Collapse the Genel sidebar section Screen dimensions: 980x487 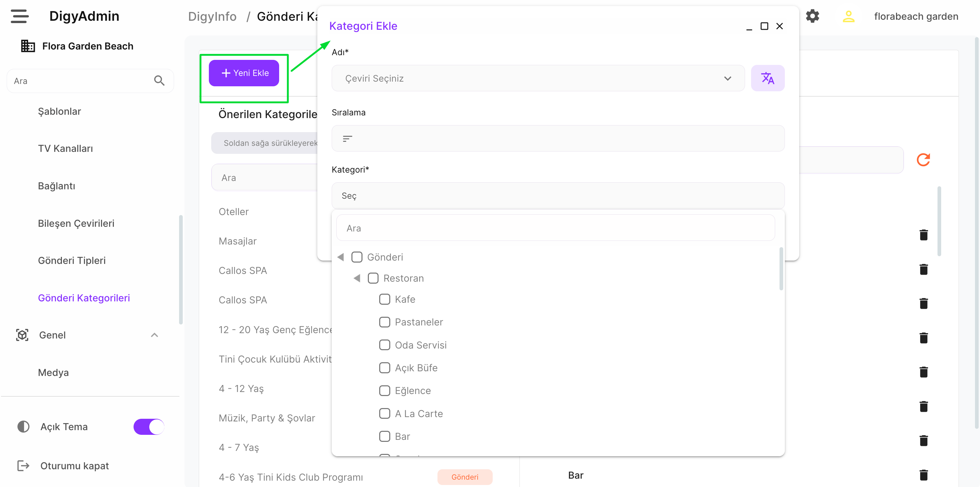tap(154, 335)
